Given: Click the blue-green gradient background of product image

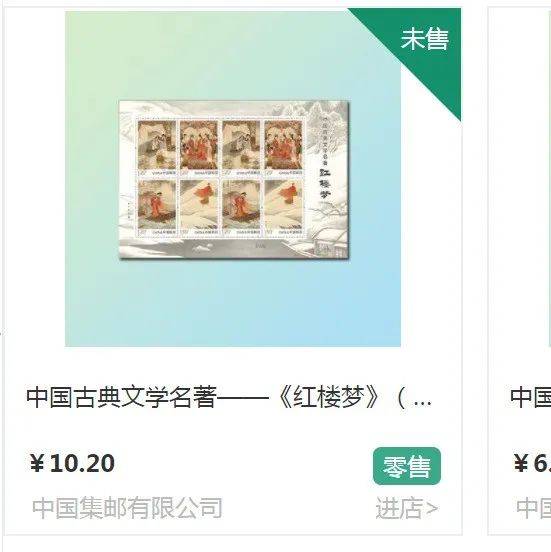Looking at the screenshot, I should (232, 303).
